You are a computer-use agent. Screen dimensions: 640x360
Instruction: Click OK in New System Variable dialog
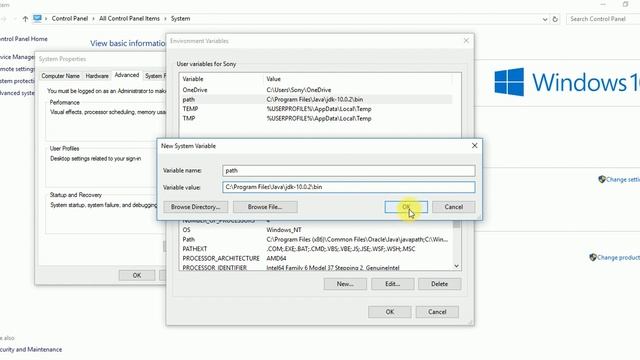coord(406,207)
